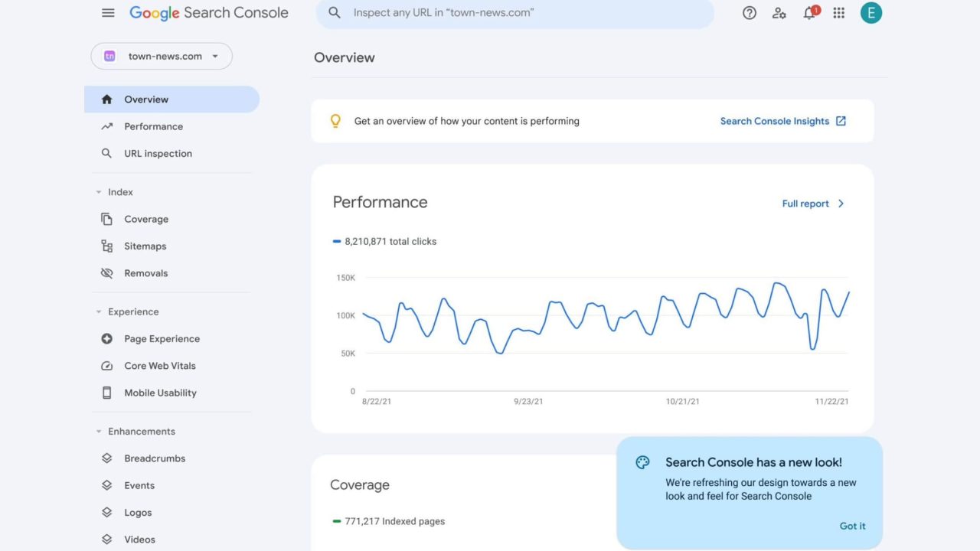Click the Removals crossed-eye icon
980x551 pixels.
(x=107, y=273)
